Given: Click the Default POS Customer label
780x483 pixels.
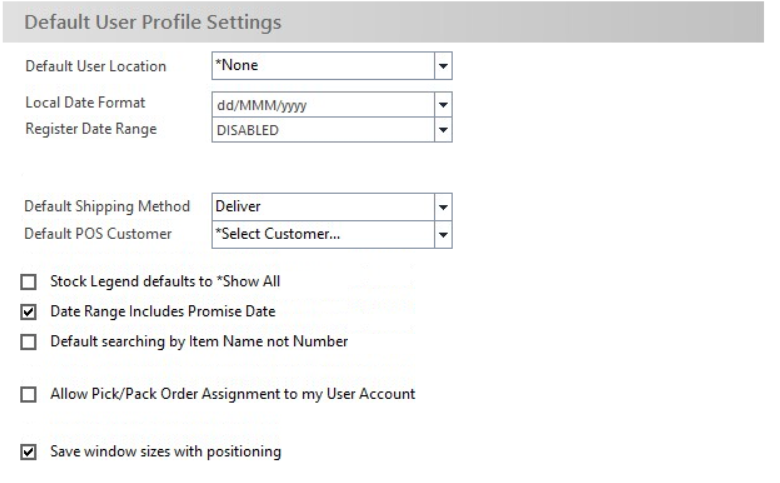Looking at the screenshot, I should 98,234.
